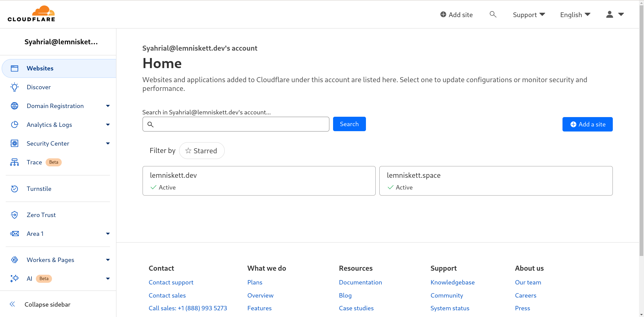
Task: Click the collapse sidebar double-chevron icon
Action: click(x=12, y=304)
